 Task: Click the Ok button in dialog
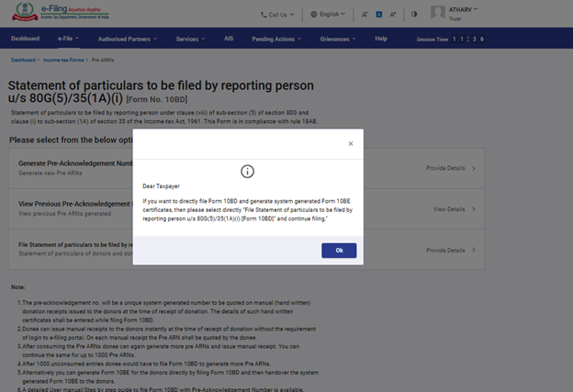coord(339,251)
